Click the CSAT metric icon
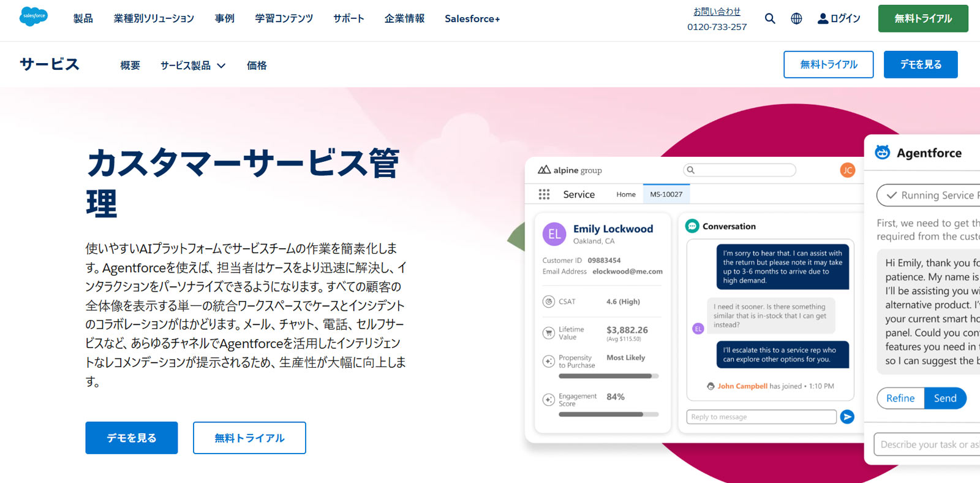The height and width of the screenshot is (483, 980). pos(549,302)
